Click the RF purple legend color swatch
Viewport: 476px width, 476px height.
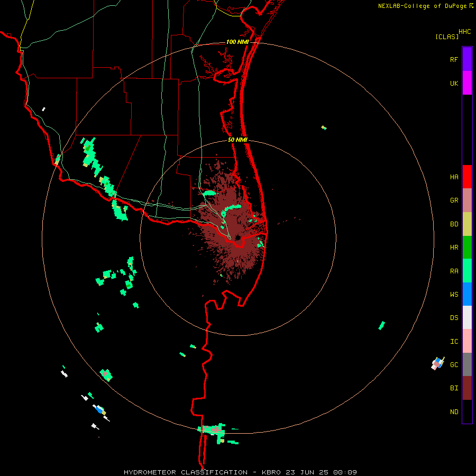point(467,59)
